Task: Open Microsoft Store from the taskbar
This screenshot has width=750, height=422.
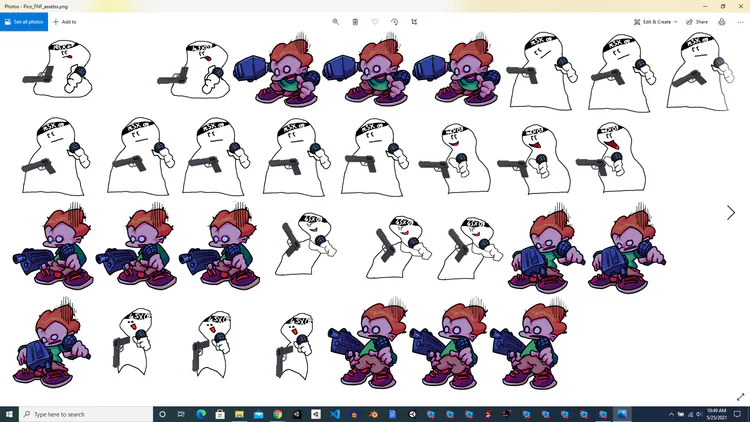Action: [220, 414]
